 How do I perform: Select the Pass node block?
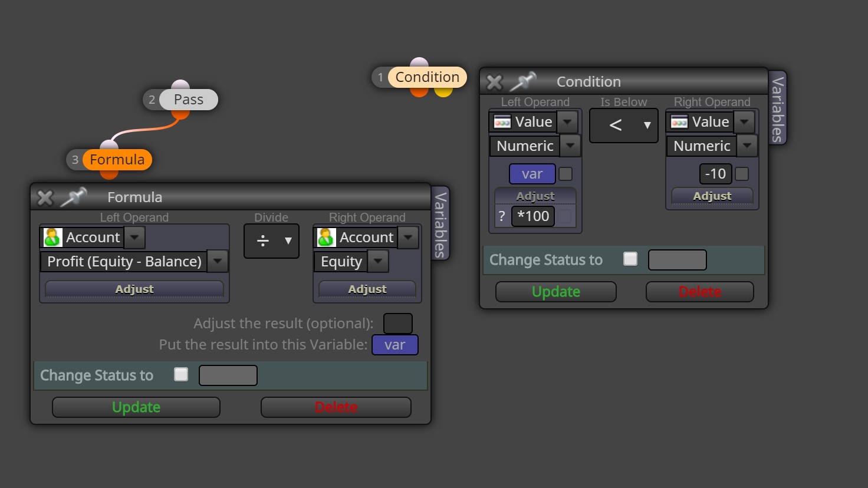[x=188, y=100]
